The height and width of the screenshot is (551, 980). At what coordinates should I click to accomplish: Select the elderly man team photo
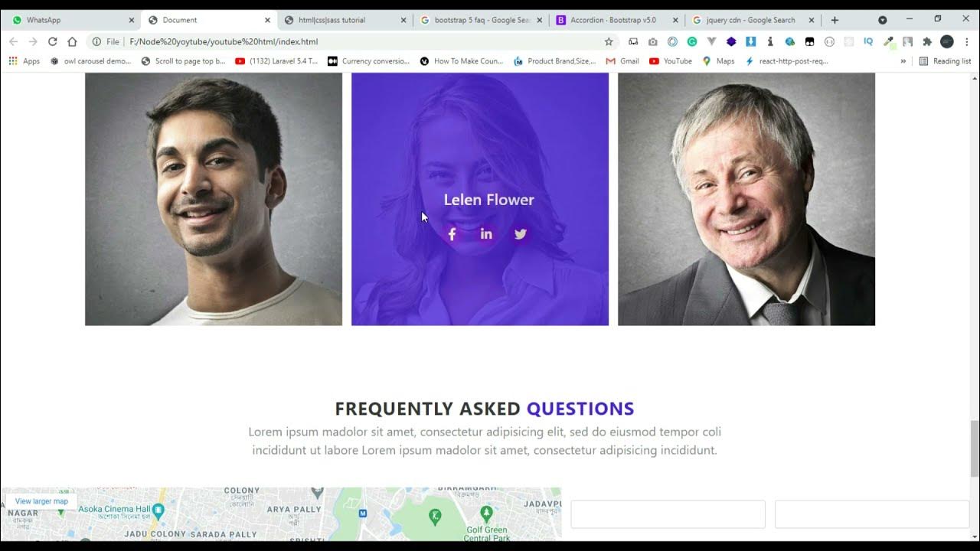[x=746, y=199]
